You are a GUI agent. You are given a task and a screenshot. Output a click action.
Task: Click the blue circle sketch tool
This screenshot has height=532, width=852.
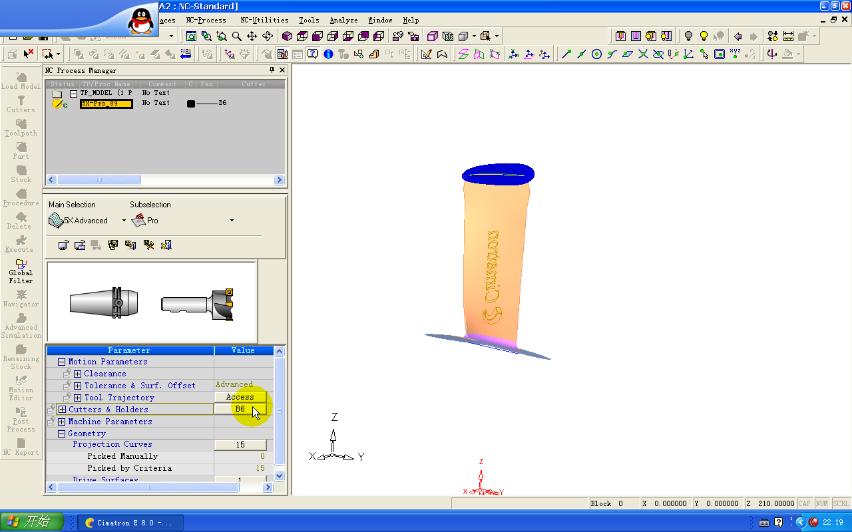pos(597,54)
